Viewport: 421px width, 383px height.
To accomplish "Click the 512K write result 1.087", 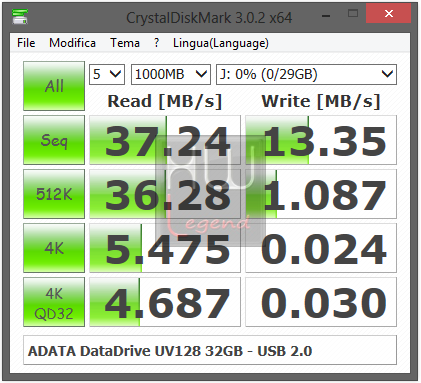I will pyautogui.click(x=321, y=194).
